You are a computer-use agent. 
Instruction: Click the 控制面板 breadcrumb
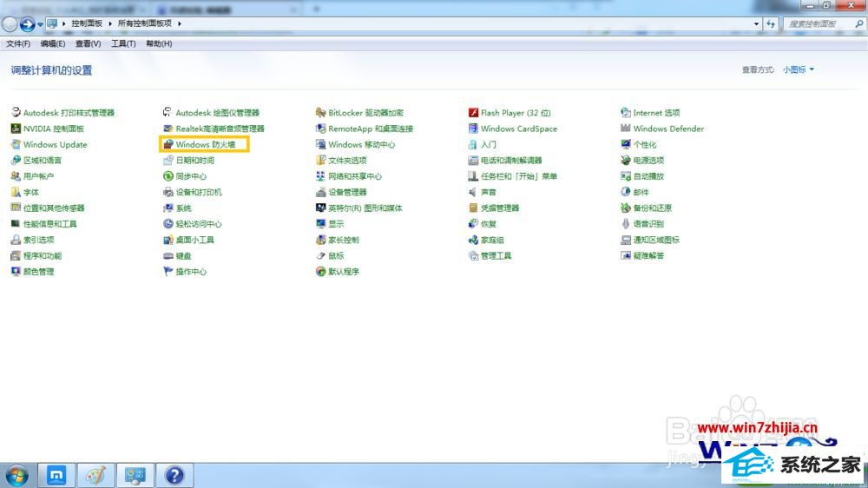(x=87, y=23)
